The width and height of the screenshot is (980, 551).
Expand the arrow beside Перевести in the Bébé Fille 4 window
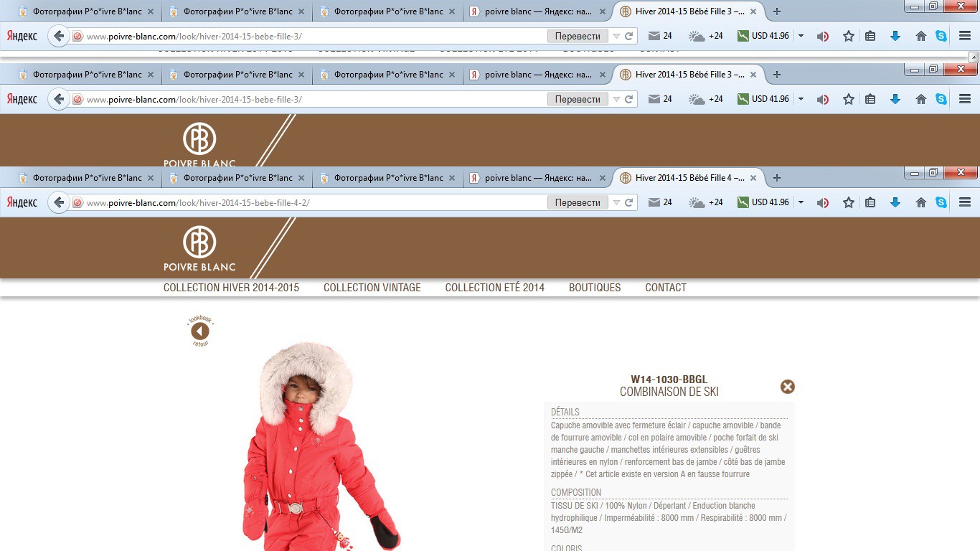pyautogui.click(x=616, y=202)
